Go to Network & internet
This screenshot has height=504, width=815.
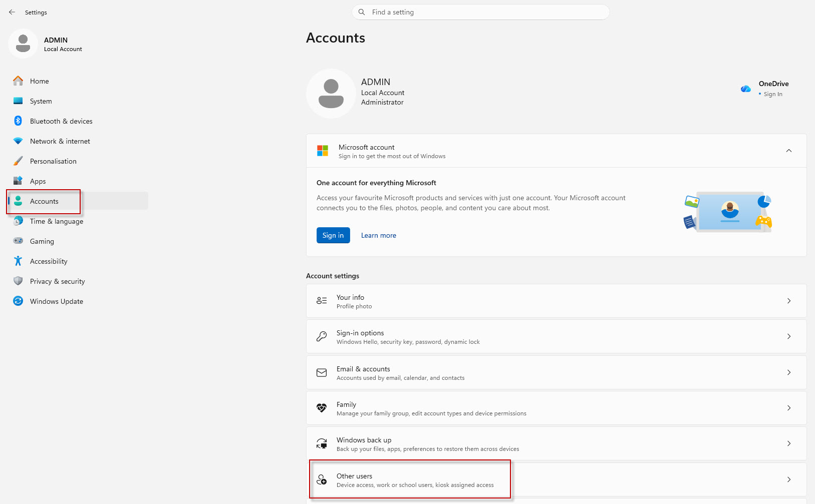pyautogui.click(x=78, y=141)
